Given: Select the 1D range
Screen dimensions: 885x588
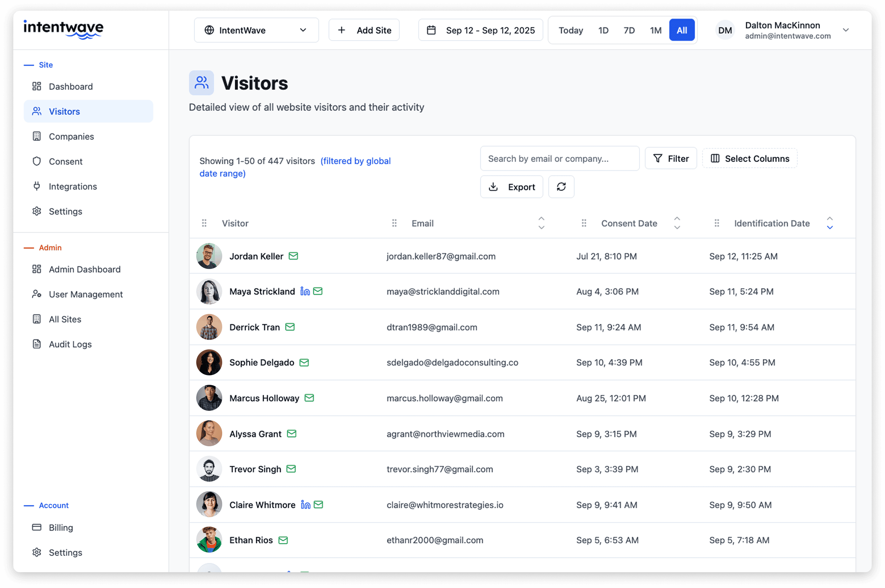Looking at the screenshot, I should [x=603, y=30].
